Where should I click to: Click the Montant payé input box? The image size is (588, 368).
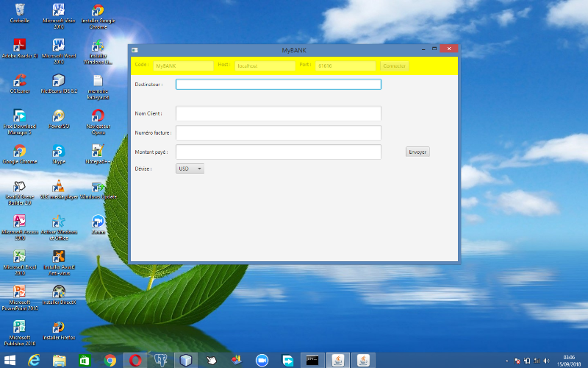pyautogui.click(x=279, y=152)
